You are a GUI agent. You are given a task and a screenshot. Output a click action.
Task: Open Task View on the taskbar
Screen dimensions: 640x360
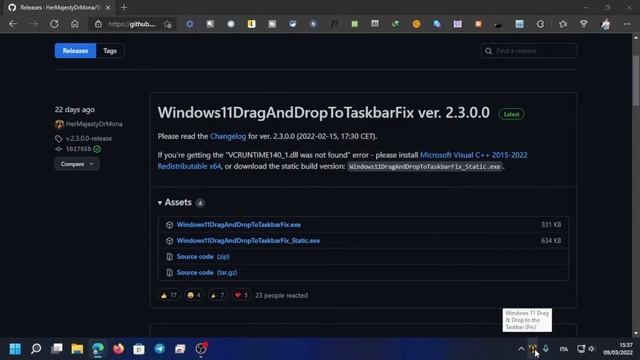pyautogui.click(x=57, y=349)
